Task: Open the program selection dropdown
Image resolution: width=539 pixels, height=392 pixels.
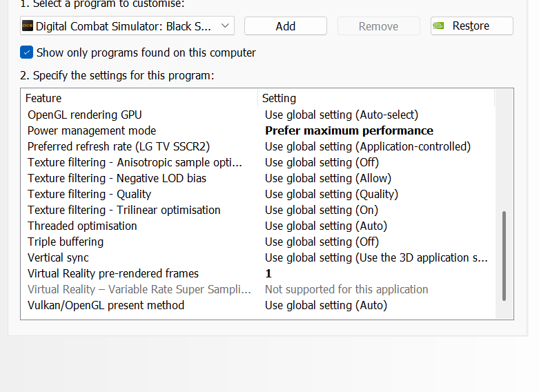Action: (x=127, y=26)
